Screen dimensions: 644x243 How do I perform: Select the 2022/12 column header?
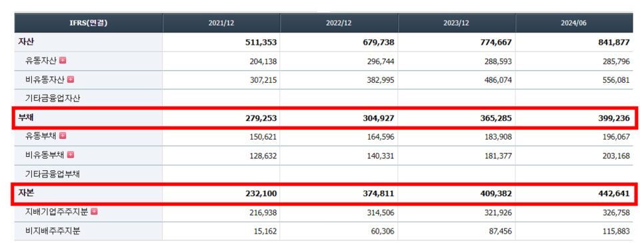coord(339,23)
